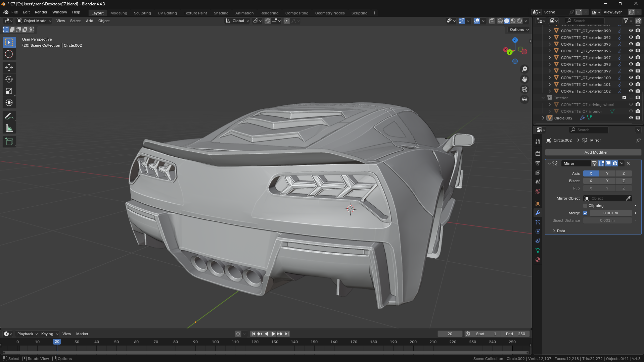The width and height of the screenshot is (644, 362).
Task: Open the Material properties tab
Action: click(x=538, y=260)
